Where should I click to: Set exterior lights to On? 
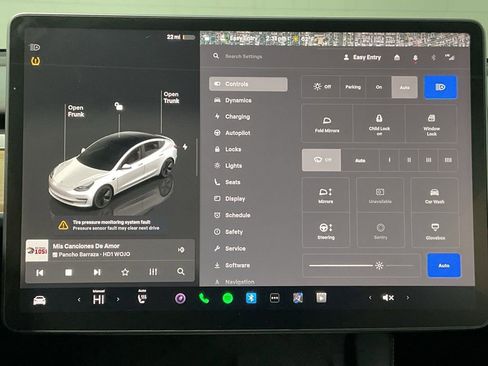coord(379,87)
